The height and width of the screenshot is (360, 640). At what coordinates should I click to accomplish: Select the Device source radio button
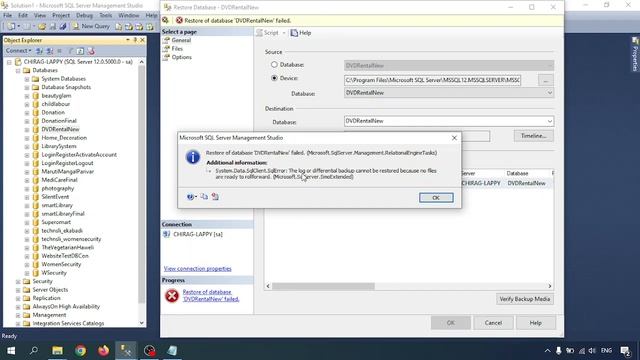click(274, 78)
